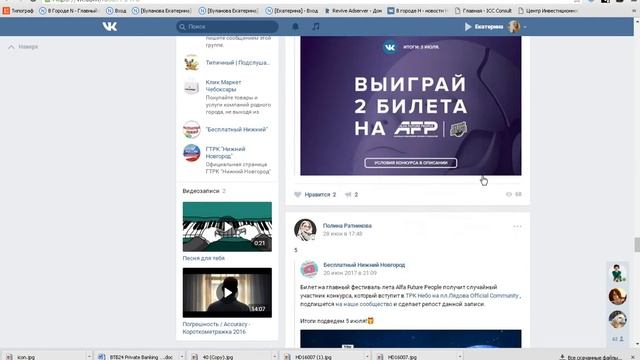Screen dimensions: 640x360
Task: Open the Клик Маркет Чебоксары avatar
Action: pyautogui.click(x=191, y=87)
